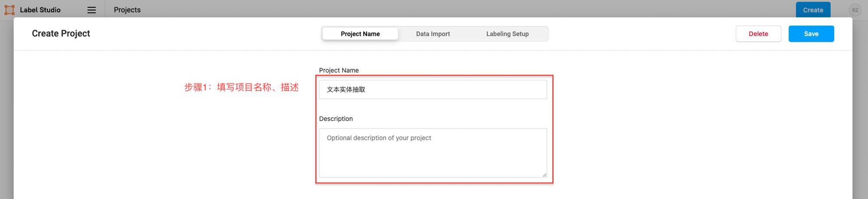Click the Create Project dialog heading

[61, 33]
